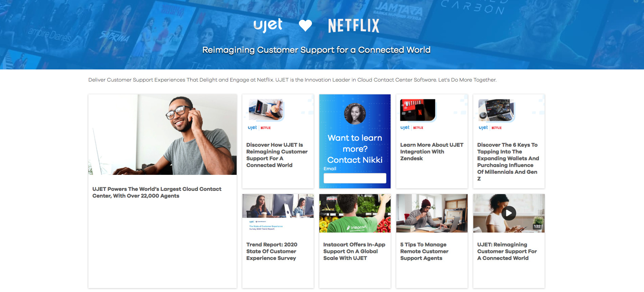
Task: Play the UJET Reimagining Customer Support video
Action: (x=509, y=213)
